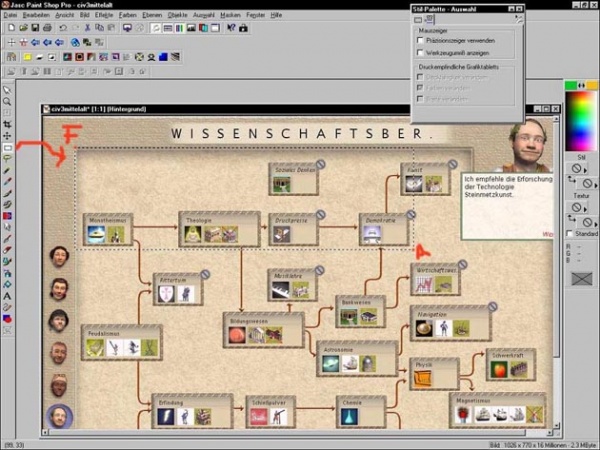Toggle the Standard checkbox in color palette
Screen dimensions: 600x450
(570, 234)
